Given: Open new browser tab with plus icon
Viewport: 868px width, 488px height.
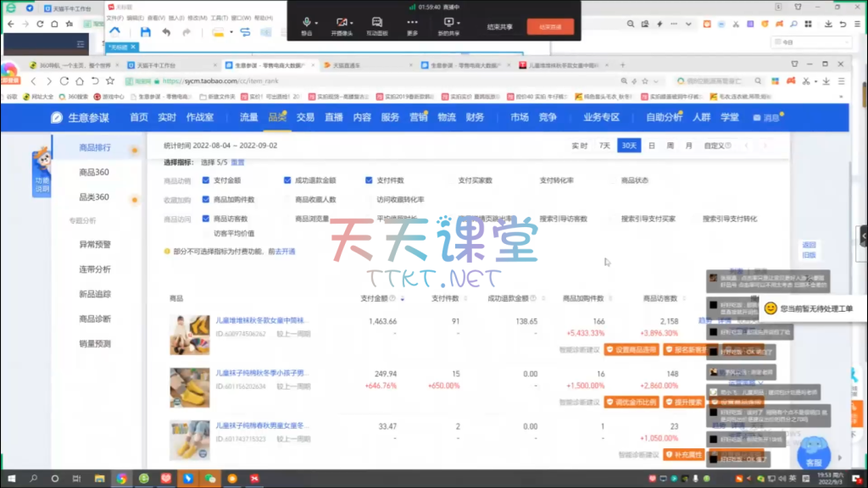Looking at the screenshot, I should pos(623,65).
